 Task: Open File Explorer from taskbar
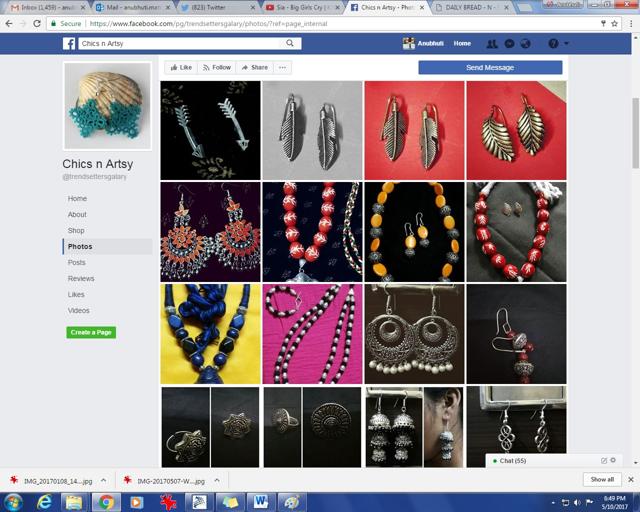tap(74, 502)
